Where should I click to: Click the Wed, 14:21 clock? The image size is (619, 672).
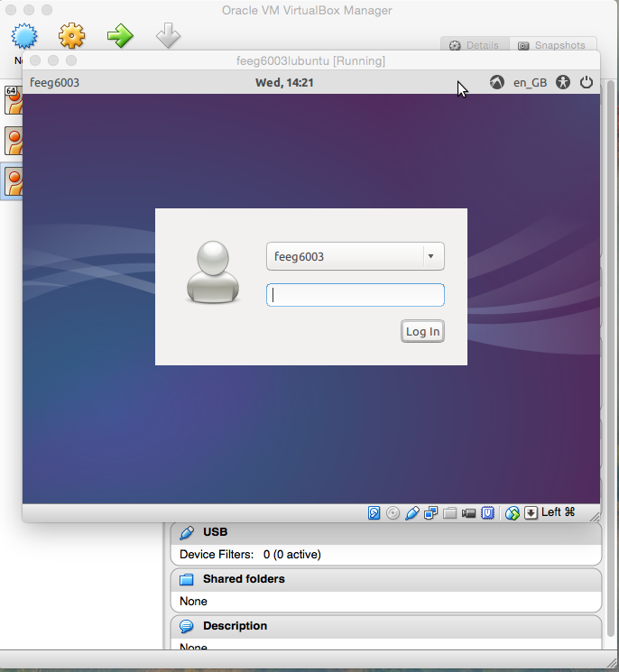coord(284,83)
